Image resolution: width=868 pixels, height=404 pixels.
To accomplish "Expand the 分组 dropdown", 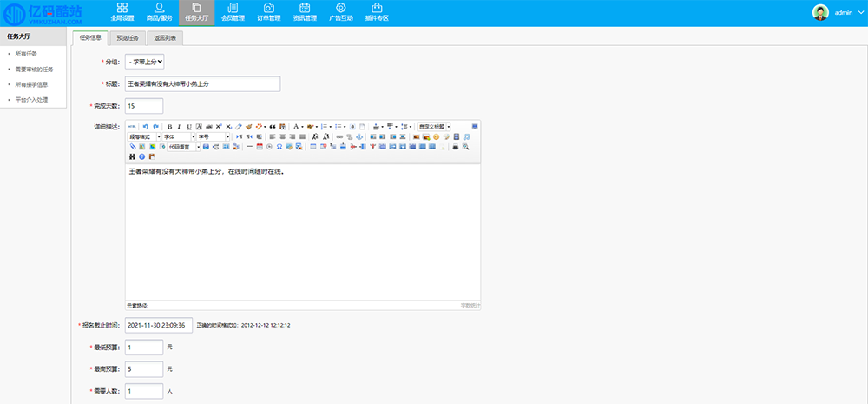I will pos(145,62).
